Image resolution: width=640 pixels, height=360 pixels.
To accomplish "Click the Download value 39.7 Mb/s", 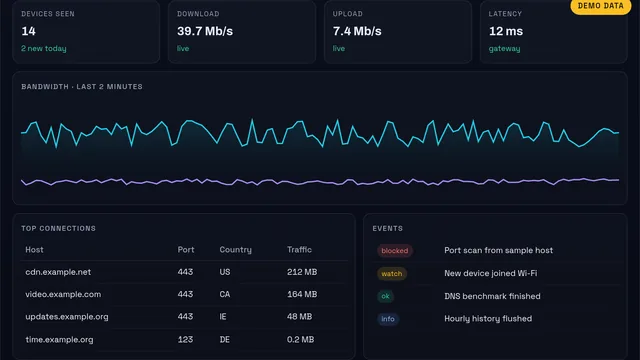I will [x=205, y=31].
